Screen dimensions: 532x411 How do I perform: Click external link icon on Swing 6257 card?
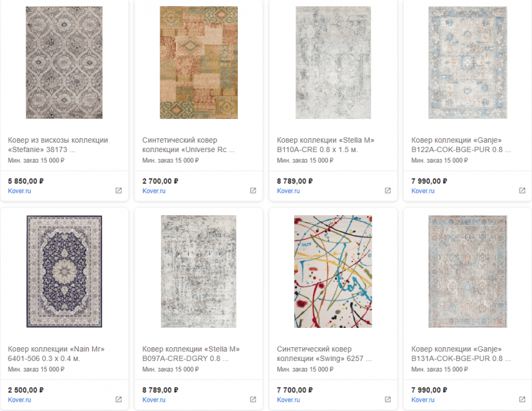tap(387, 400)
